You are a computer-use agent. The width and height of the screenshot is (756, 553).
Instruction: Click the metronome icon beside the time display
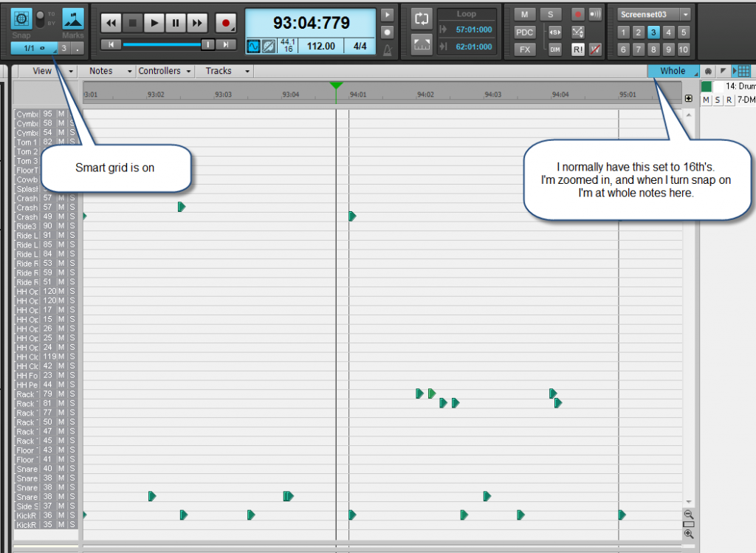point(388,49)
